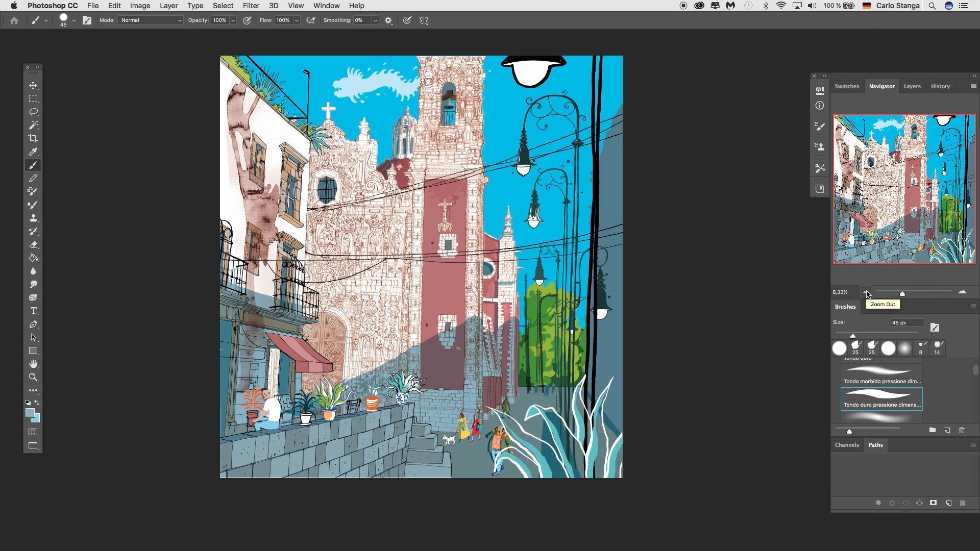Image resolution: width=980 pixels, height=551 pixels.
Task: Select the Eyedropper tool
Action: (33, 152)
